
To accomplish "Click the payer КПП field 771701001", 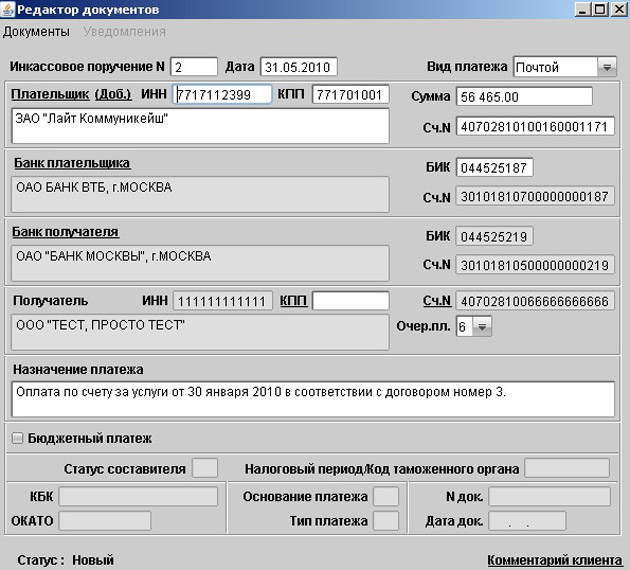I will pos(351,95).
